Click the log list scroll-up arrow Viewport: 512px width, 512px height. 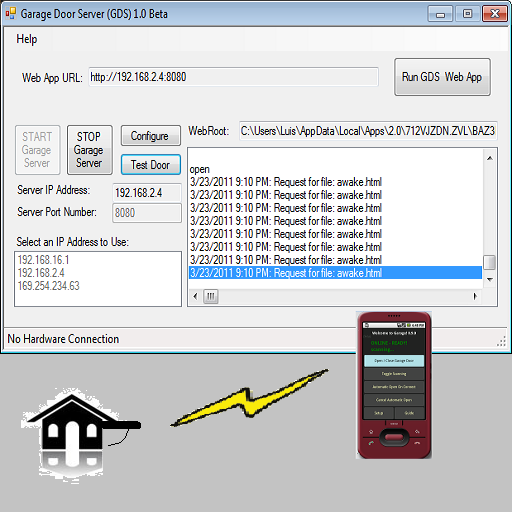[x=490, y=158]
